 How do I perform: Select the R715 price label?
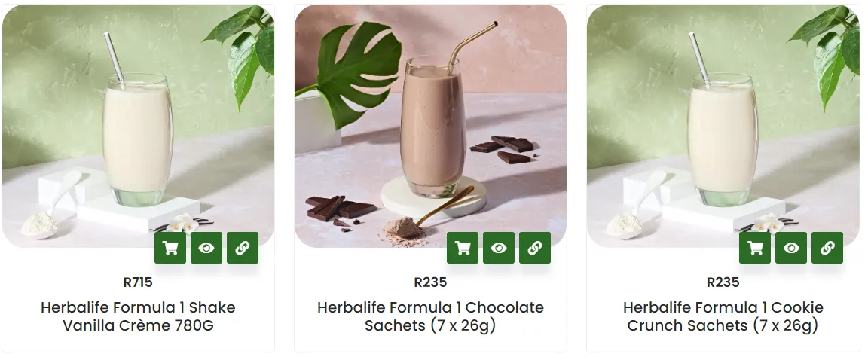(x=138, y=282)
